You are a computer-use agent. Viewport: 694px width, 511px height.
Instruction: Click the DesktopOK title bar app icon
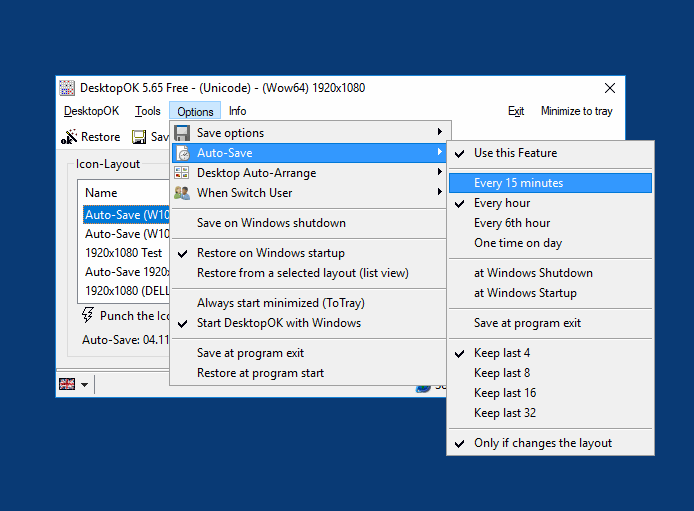pos(67,88)
